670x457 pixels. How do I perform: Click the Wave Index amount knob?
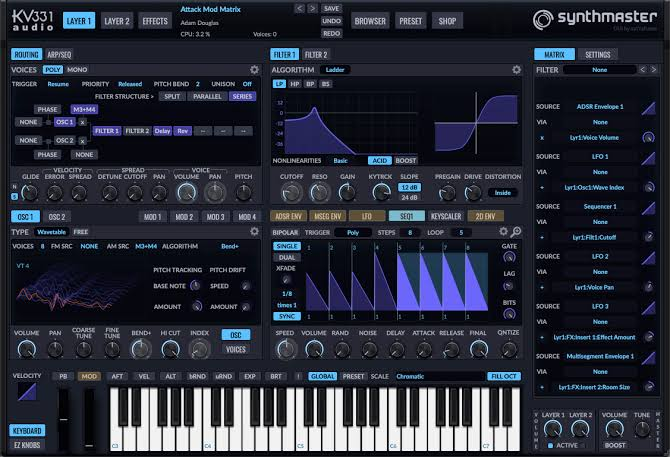coord(649,187)
